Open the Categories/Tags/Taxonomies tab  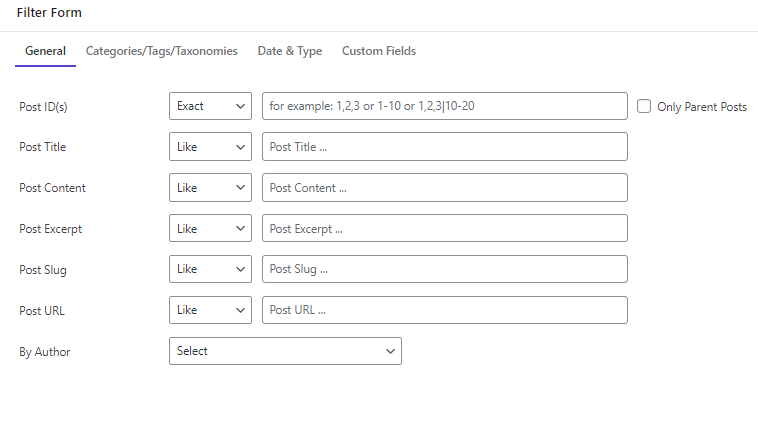161,51
